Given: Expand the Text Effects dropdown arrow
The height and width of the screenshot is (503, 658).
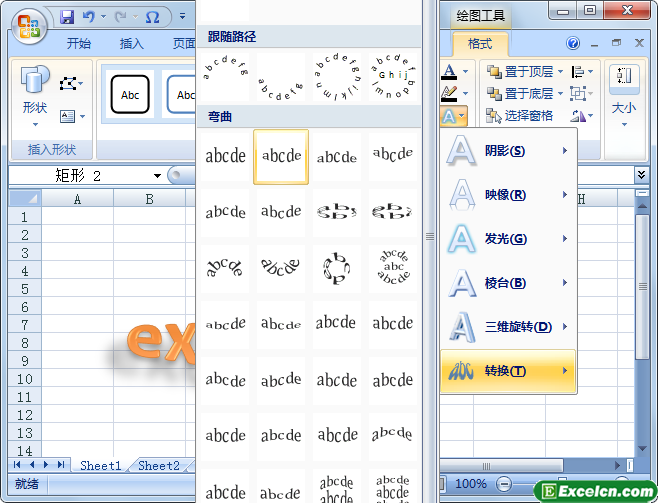Looking at the screenshot, I should 462,116.
